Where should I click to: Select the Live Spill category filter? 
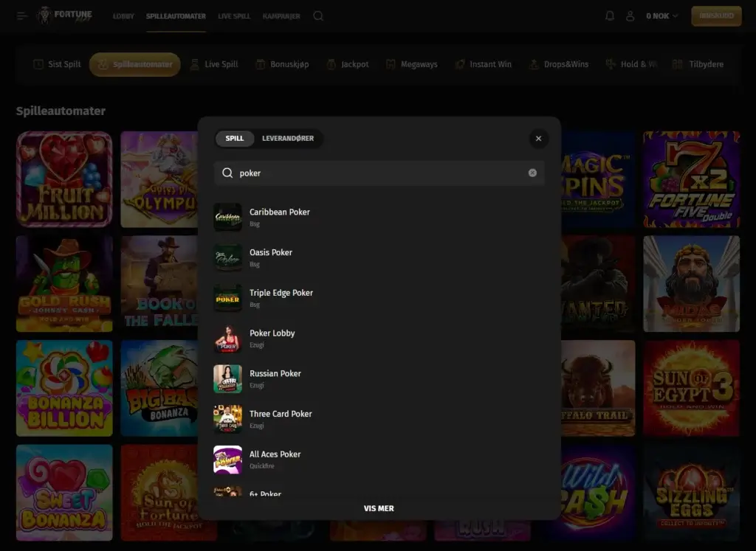pos(214,64)
